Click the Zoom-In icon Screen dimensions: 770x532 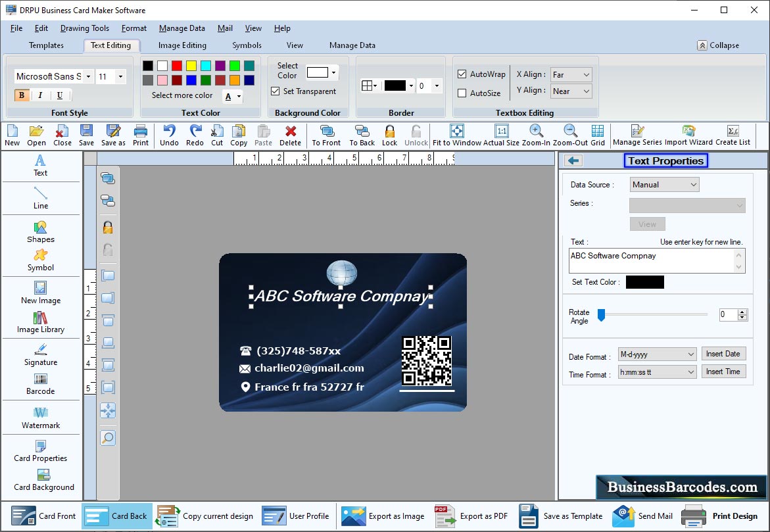pos(536,135)
